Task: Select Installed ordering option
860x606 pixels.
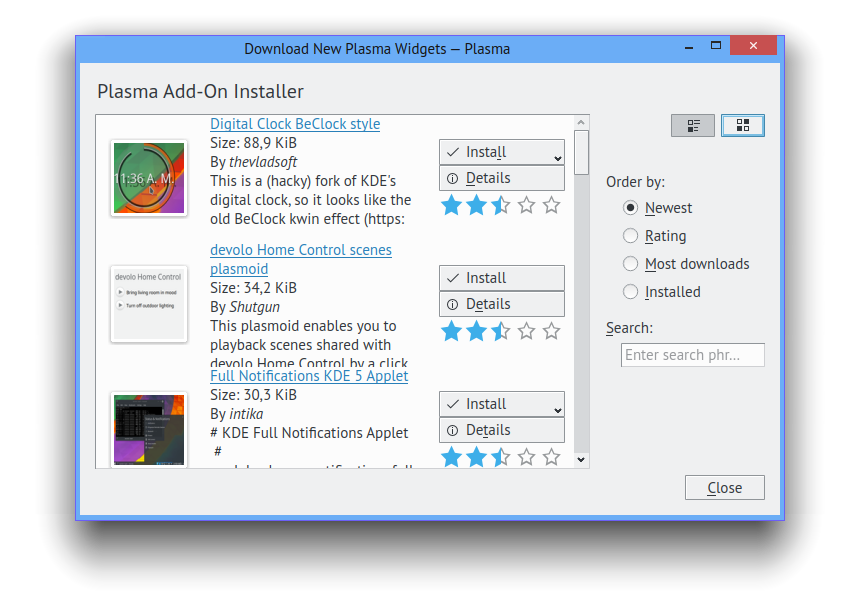Action: pyautogui.click(x=661, y=292)
